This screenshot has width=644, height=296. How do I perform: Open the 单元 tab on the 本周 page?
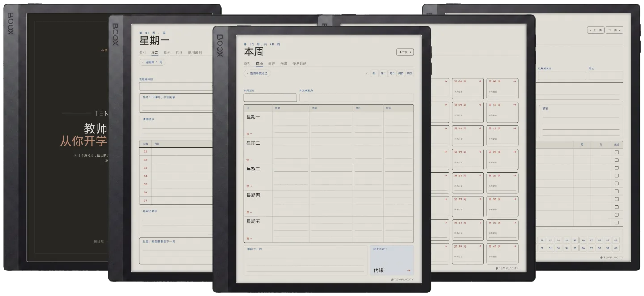coord(272,64)
